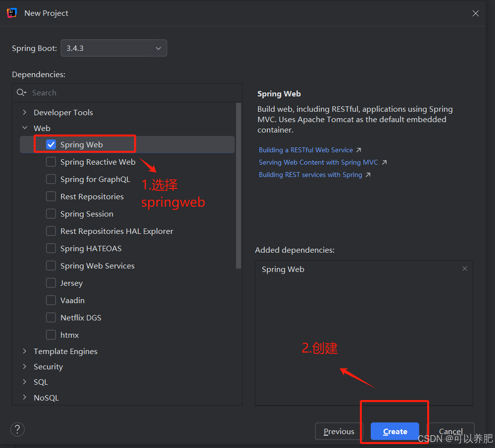Tick the Jersey checkbox
495x448 pixels.
coord(51,283)
